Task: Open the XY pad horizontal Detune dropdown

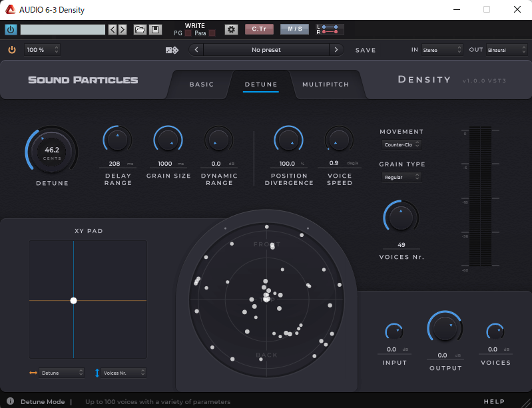Action: point(61,373)
